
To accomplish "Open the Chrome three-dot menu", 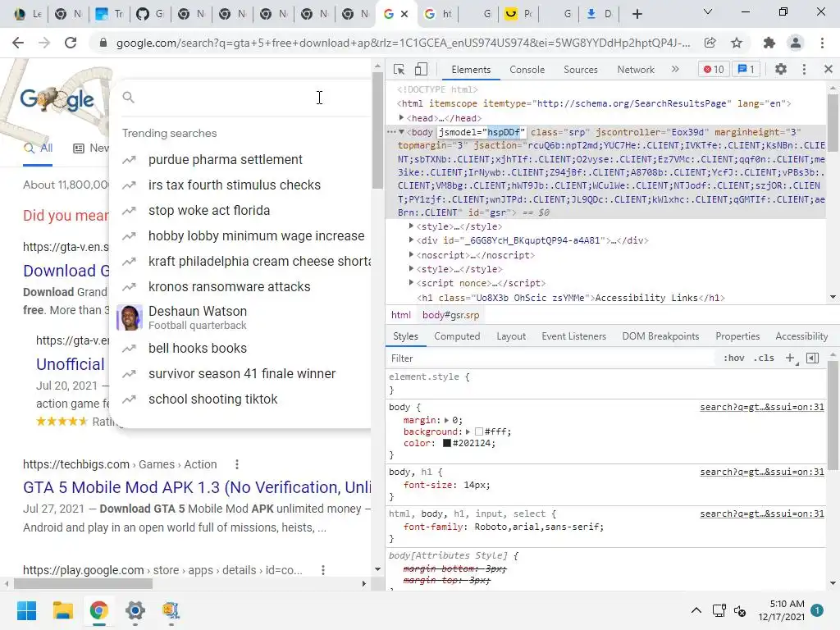I will tap(822, 43).
